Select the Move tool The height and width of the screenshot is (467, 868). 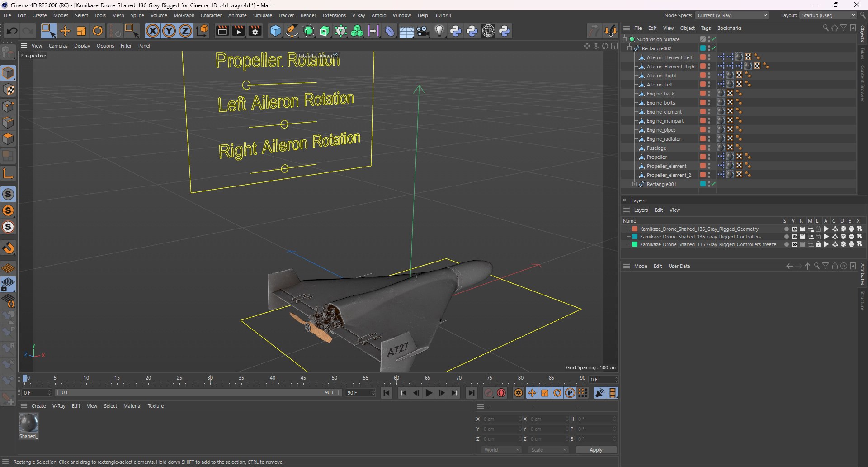pyautogui.click(x=65, y=31)
